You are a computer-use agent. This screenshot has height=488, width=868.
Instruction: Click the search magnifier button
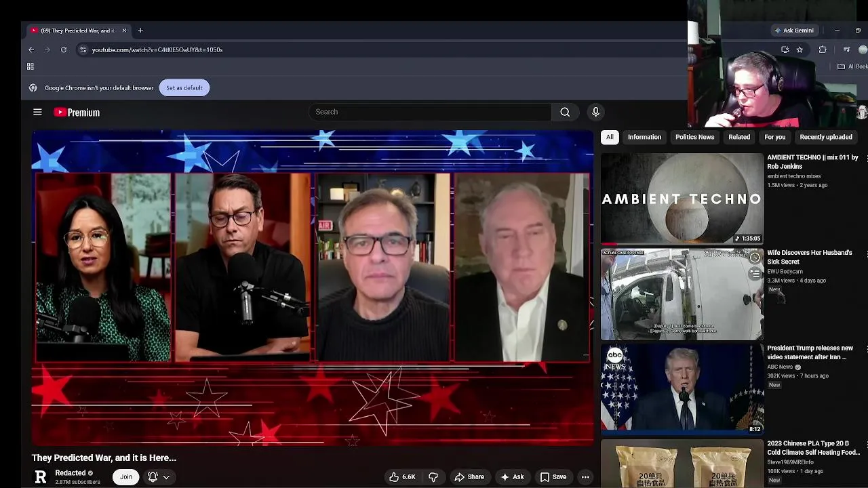565,112
